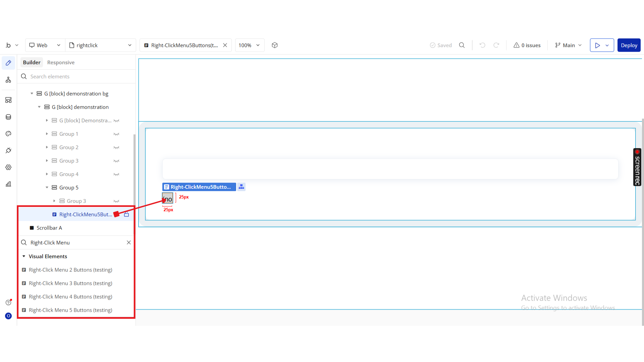Collapse the Visual Elements section

(24, 256)
